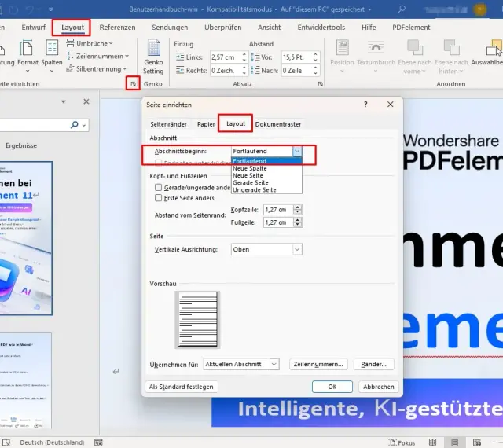
Task: Open the Absatz paragraph dialog launcher
Action: (320, 84)
